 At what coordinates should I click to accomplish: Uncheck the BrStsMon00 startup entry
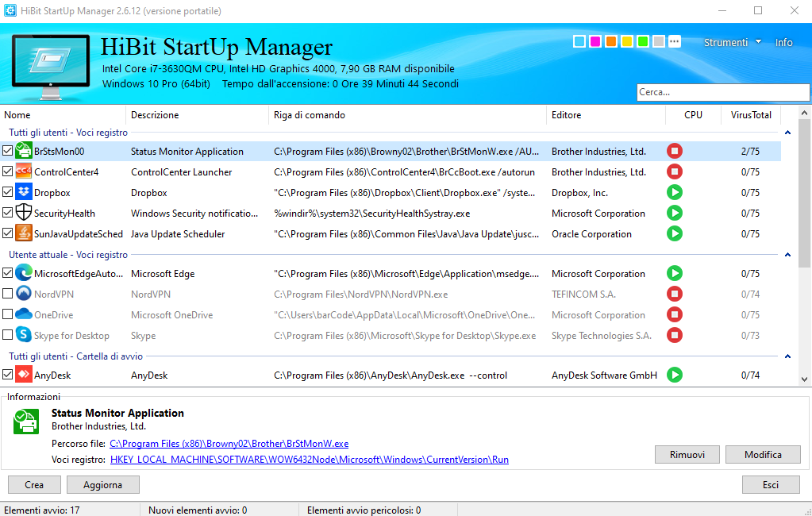7,151
